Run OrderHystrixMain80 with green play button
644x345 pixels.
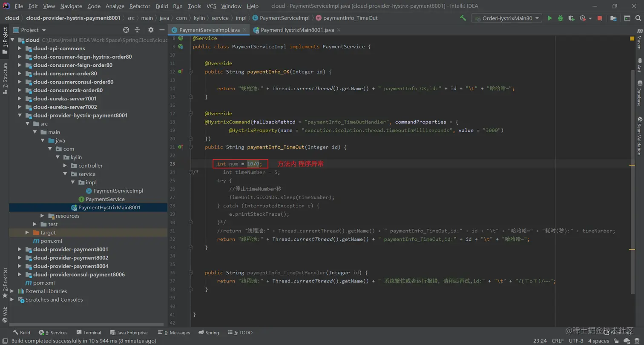click(x=550, y=18)
